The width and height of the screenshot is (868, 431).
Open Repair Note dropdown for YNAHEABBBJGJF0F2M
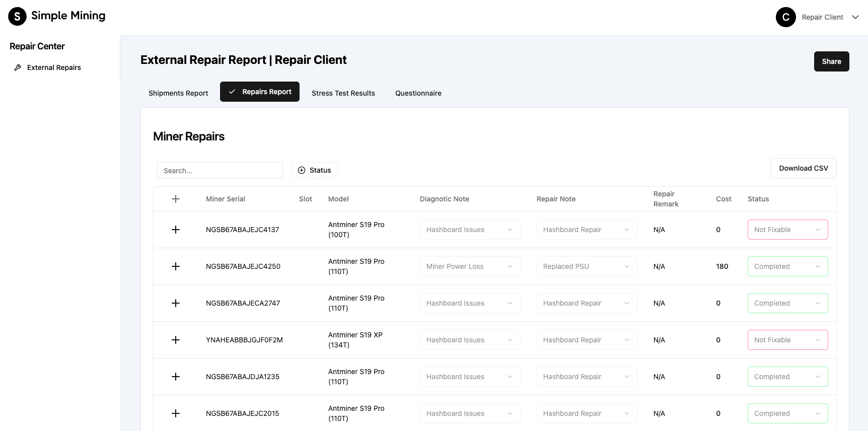(587, 340)
